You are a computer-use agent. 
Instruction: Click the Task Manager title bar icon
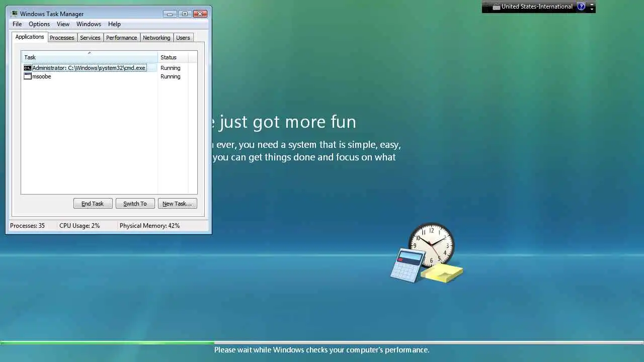point(14,14)
